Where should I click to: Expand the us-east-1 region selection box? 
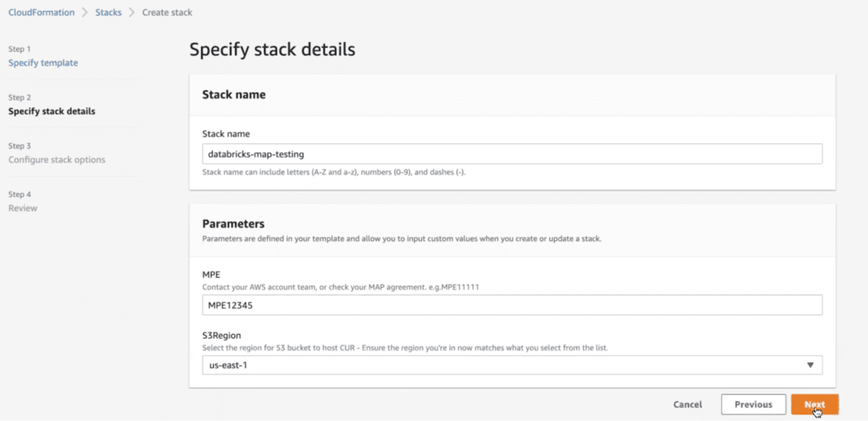tap(506, 365)
